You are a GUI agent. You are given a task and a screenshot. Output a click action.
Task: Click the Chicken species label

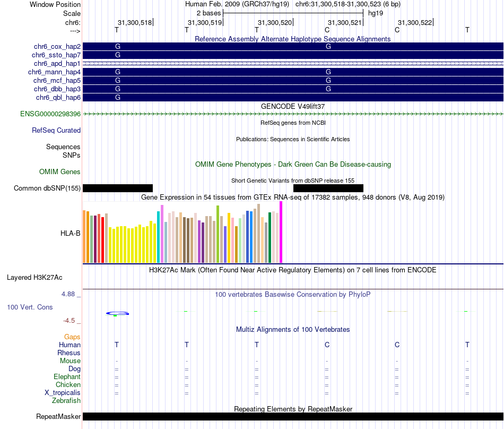(68, 384)
